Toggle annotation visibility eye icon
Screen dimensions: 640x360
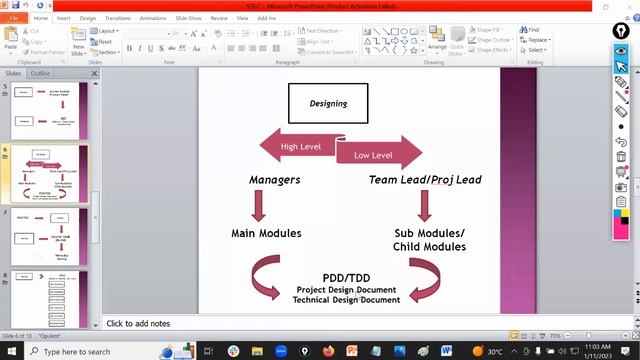click(621, 51)
